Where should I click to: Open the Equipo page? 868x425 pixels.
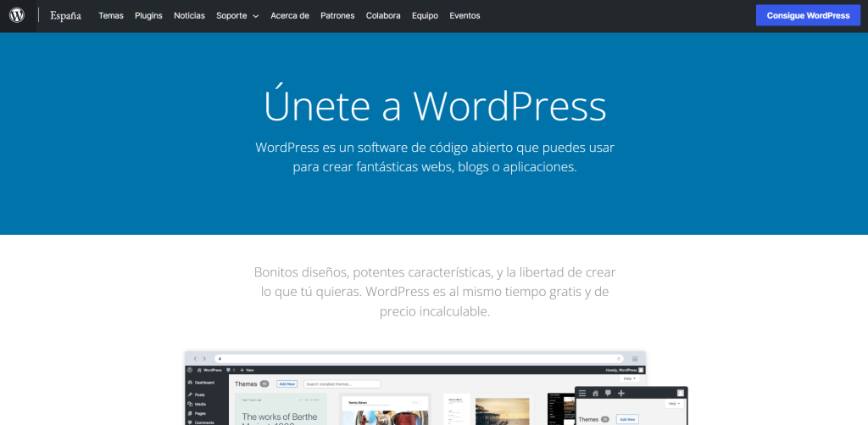(x=425, y=15)
